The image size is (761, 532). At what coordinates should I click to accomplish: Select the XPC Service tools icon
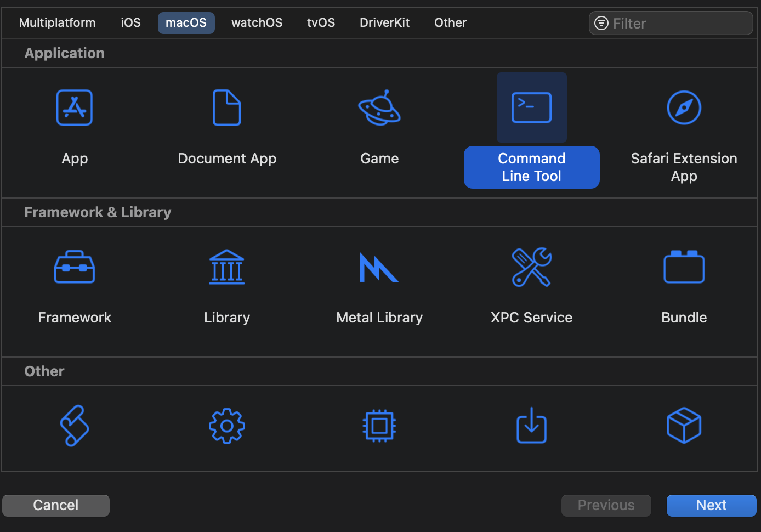point(532,267)
